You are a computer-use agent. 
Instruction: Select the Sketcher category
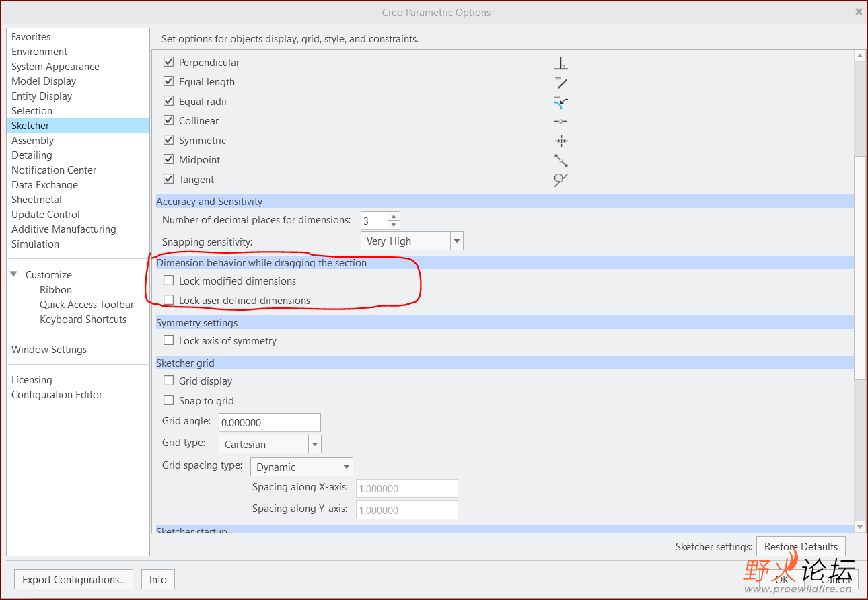click(x=78, y=126)
